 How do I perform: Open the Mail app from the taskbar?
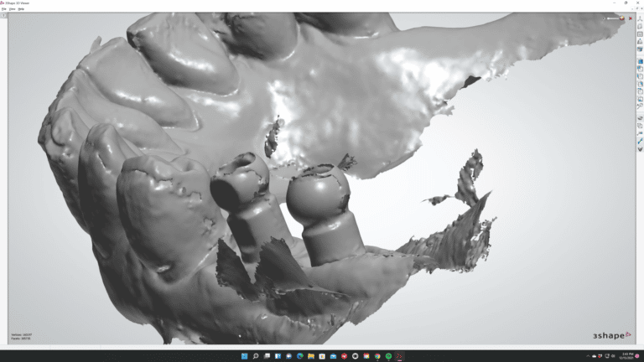pos(333,356)
